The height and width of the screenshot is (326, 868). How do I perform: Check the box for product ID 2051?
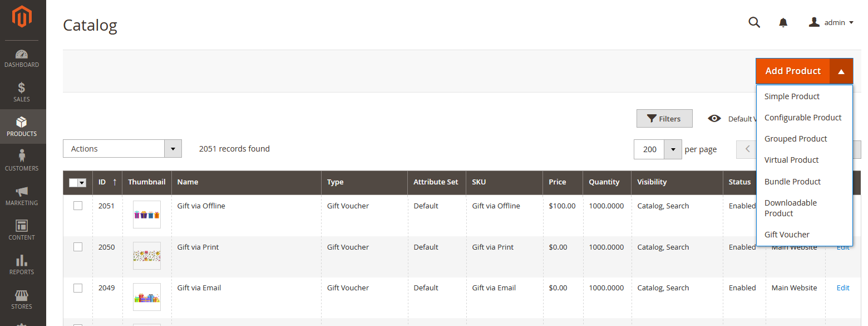78,206
